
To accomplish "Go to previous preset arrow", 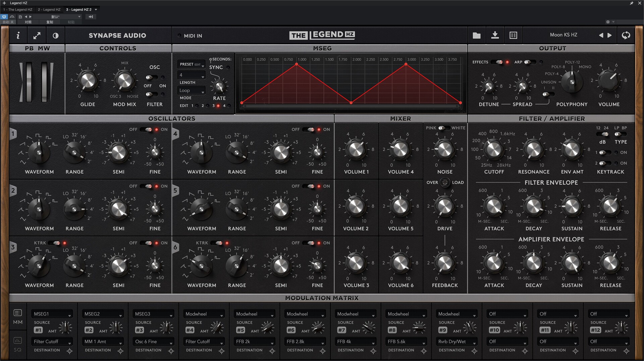I will (x=601, y=35).
